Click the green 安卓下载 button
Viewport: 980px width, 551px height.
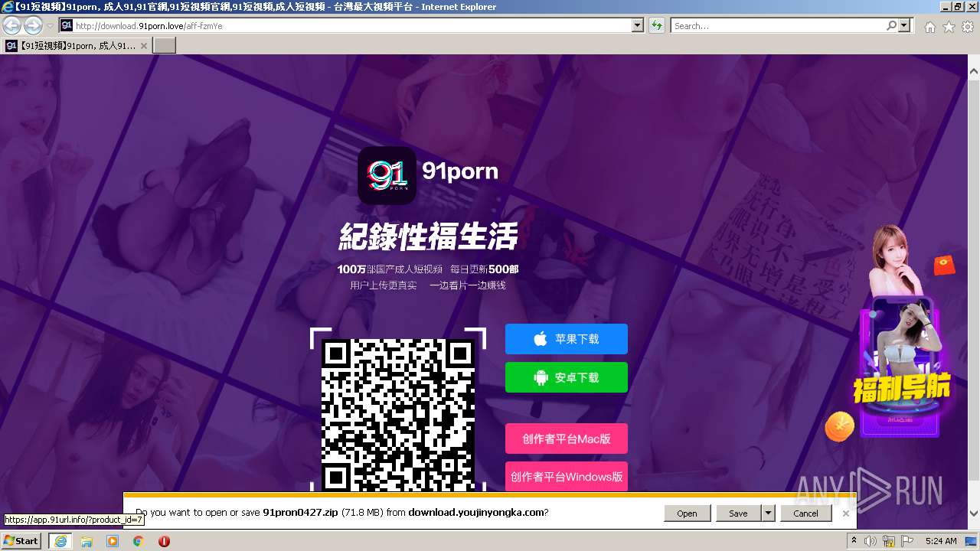tap(567, 377)
